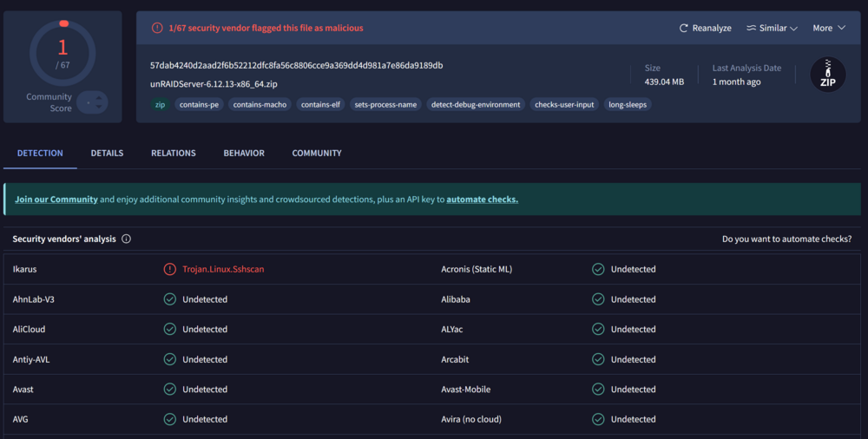Click the red warning icon in the malicious banner
Viewport: 868px width, 439px height.
(x=157, y=28)
